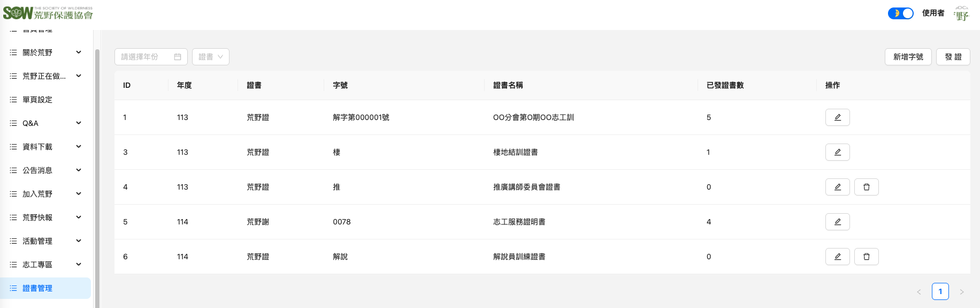Expand the 關於荒野 sidebar menu
Screen dimensions: 980x308
click(x=79, y=52)
